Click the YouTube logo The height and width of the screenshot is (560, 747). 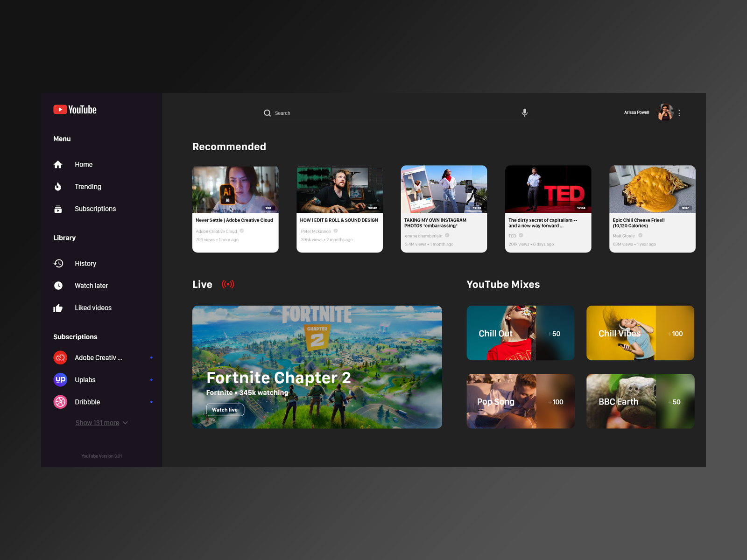pyautogui.click(x=75, y=110)
